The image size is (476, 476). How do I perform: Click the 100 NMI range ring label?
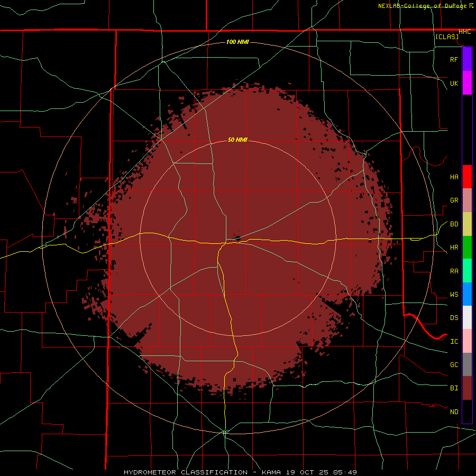point(237,42)
